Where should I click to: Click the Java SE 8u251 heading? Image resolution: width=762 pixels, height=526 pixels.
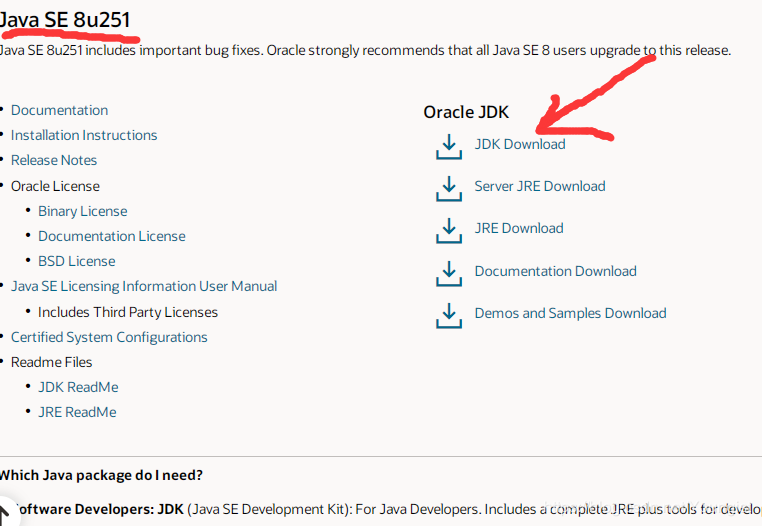(65, 20)
